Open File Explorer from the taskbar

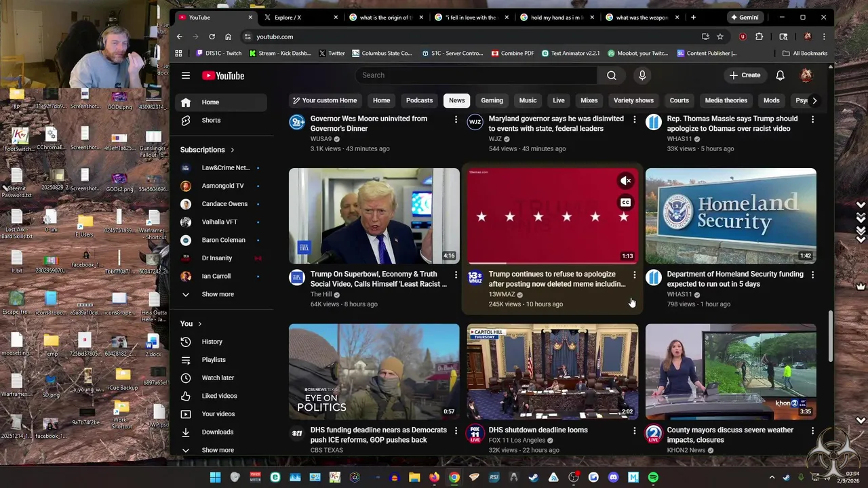[414, 477]
